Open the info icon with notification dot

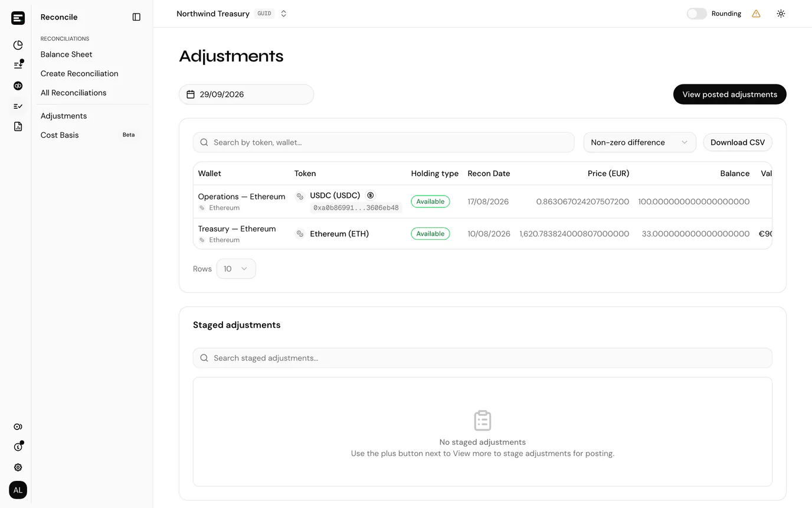tap(18, 447)
